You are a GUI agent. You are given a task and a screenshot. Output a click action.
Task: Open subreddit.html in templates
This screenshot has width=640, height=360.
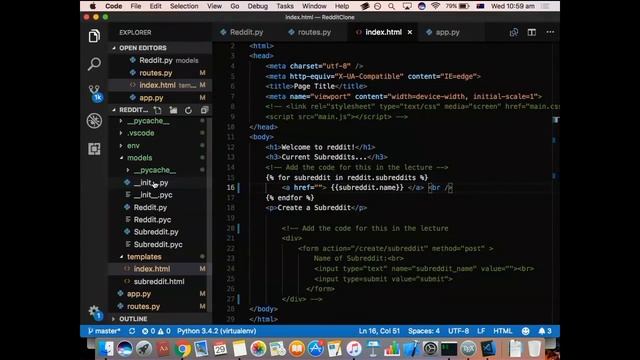(160, 282)
